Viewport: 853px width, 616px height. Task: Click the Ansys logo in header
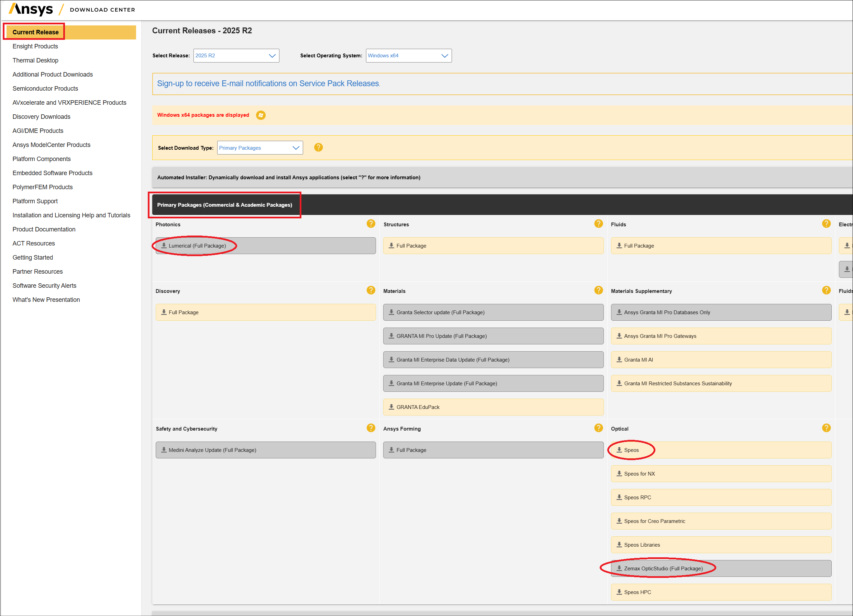point(31,9)
